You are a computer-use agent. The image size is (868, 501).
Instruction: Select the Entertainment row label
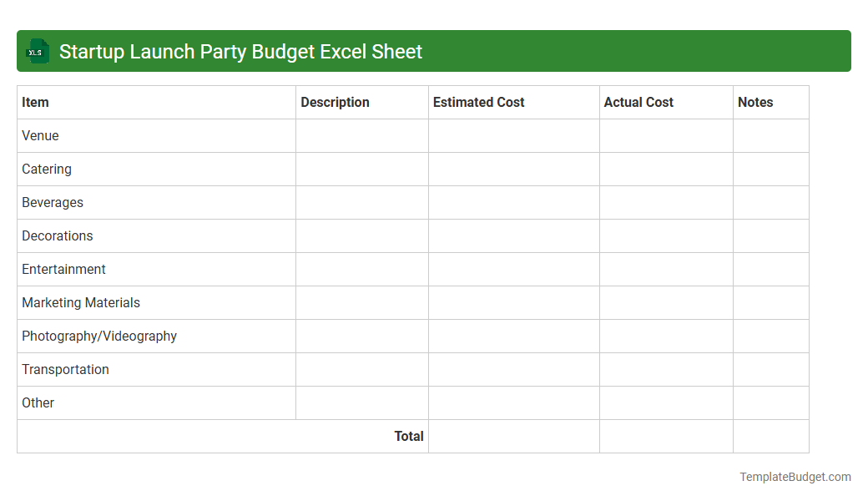(x=63, y=269)
